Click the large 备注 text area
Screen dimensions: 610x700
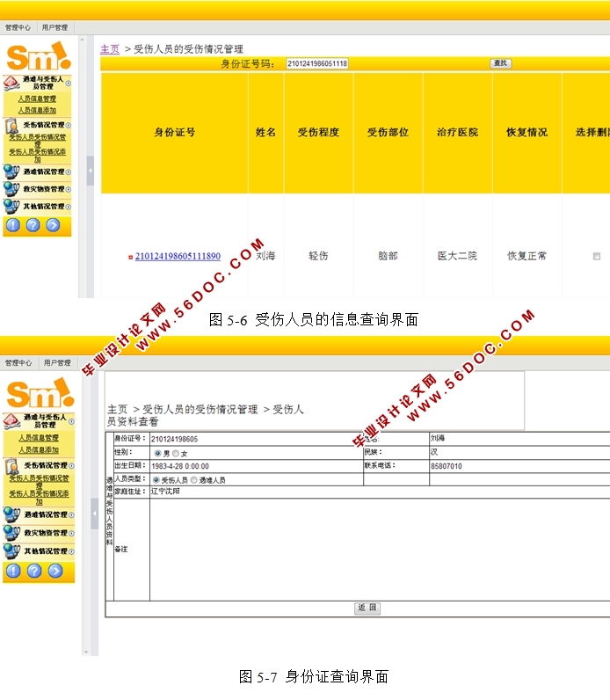380,550
